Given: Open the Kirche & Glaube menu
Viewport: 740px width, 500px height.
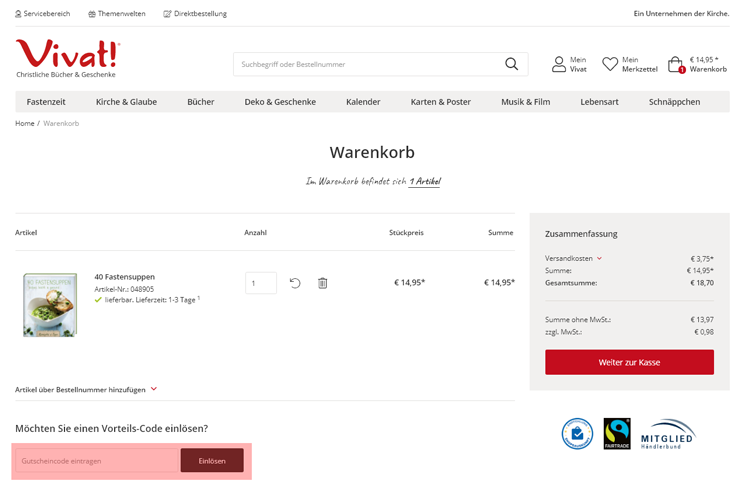Looking at the screenshot, I should (x=126, y=102).
